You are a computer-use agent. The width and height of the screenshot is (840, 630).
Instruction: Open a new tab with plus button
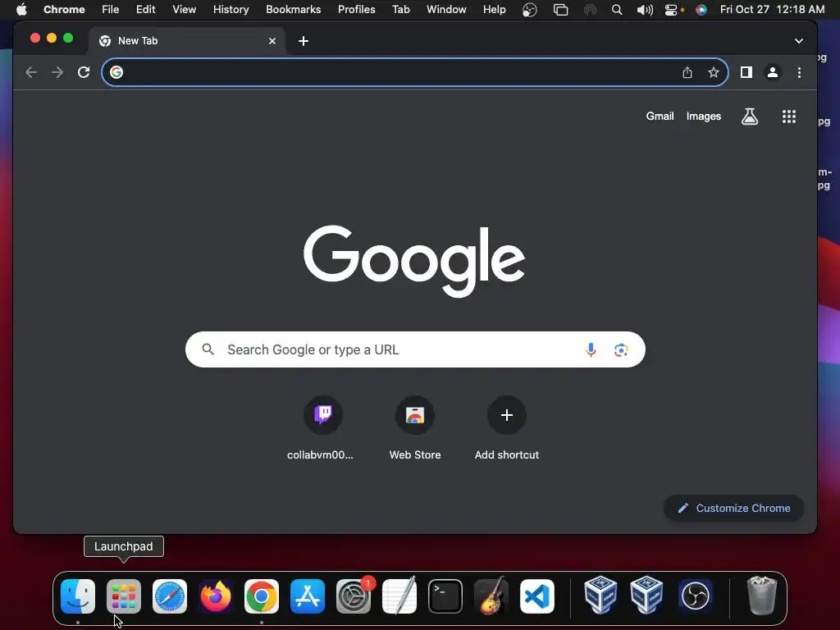pyautogui.click(x=304, y=41)
